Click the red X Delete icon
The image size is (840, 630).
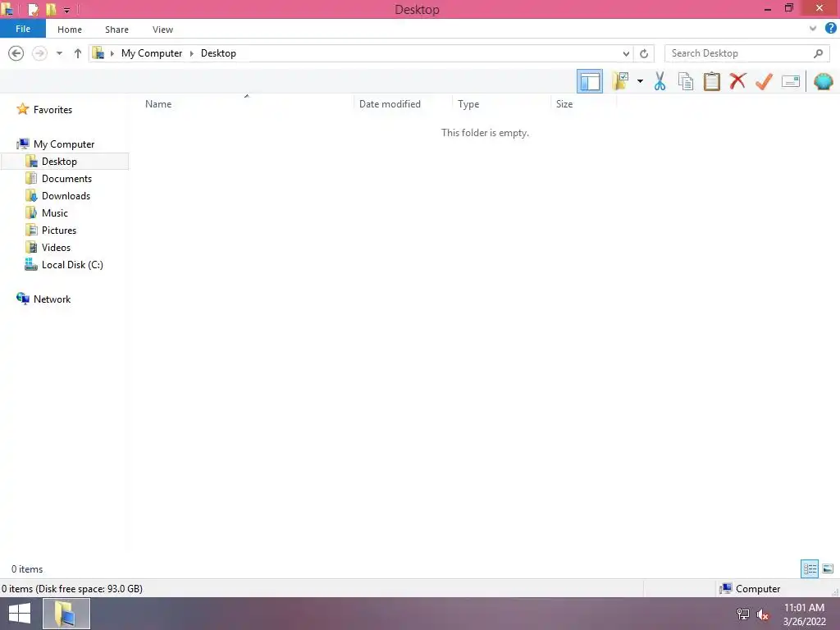[x=737, y=81]
